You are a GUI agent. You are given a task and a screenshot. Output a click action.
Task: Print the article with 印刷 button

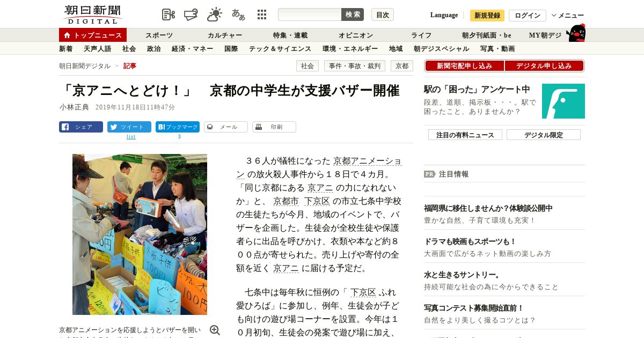coord(274,127)
